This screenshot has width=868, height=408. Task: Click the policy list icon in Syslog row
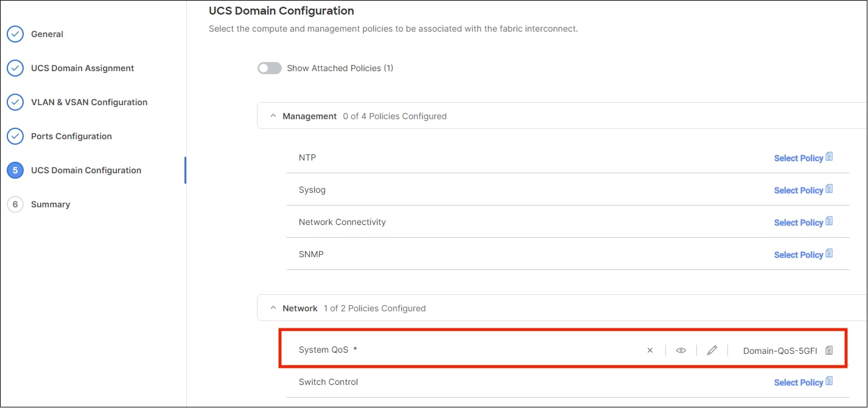(x=829, y=189)
